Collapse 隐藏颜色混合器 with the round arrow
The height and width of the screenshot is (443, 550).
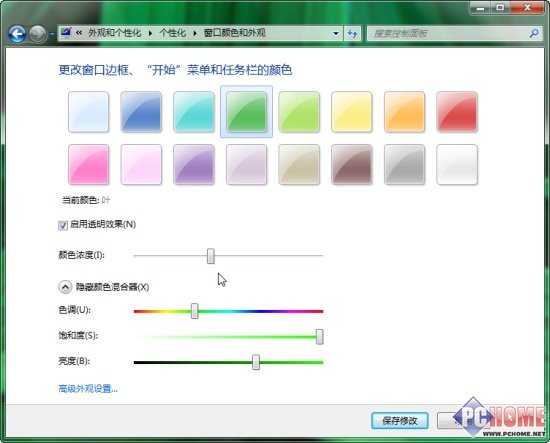(x=65, y=287)
